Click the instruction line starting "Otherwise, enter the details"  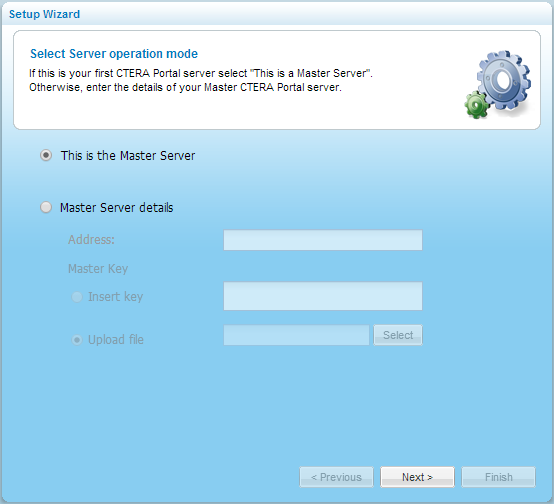click(x=185, y=87)
